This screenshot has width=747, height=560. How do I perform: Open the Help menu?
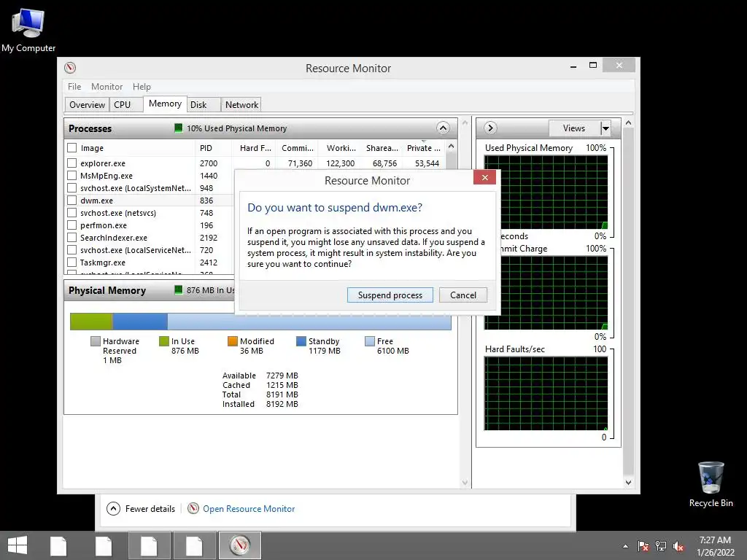142,87
